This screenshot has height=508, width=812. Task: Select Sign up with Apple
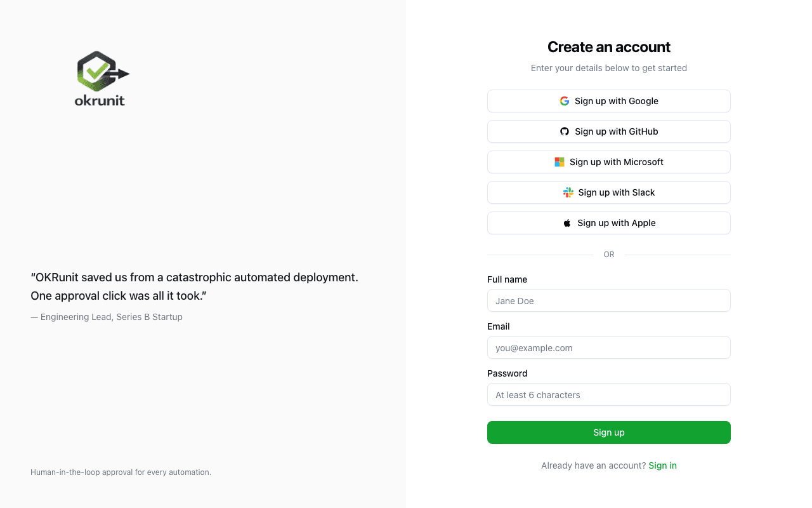pyautogui.click(x=609, y=223)
